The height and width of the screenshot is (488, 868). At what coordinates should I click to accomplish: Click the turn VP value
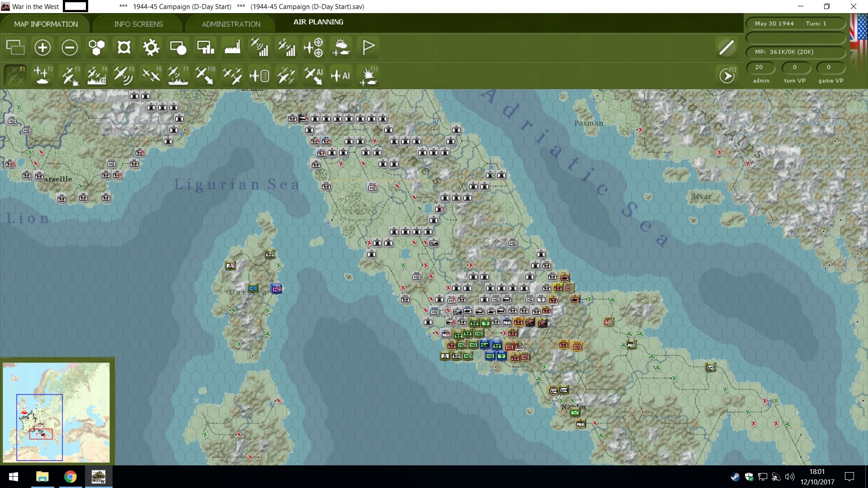click(795, 67)
